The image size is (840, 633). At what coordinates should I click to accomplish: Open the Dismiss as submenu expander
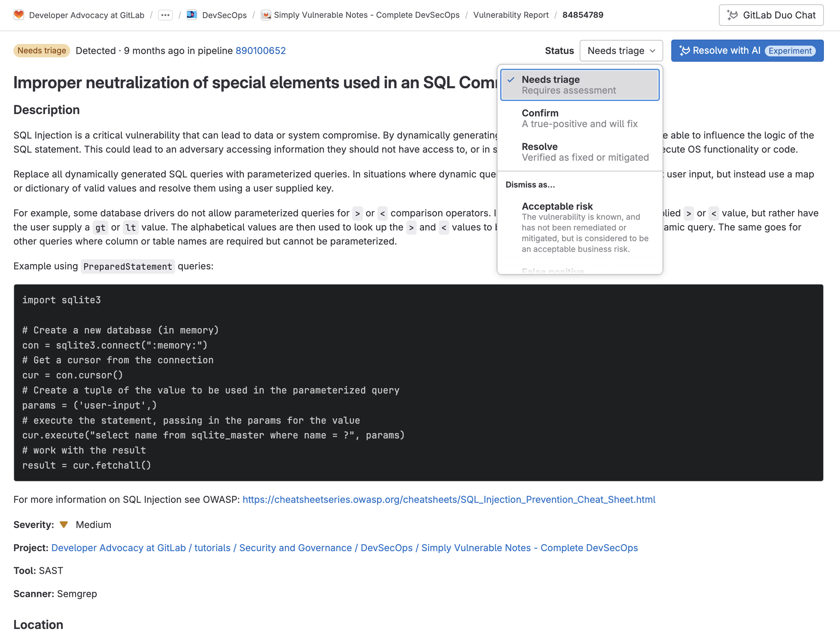coord(530,184)
